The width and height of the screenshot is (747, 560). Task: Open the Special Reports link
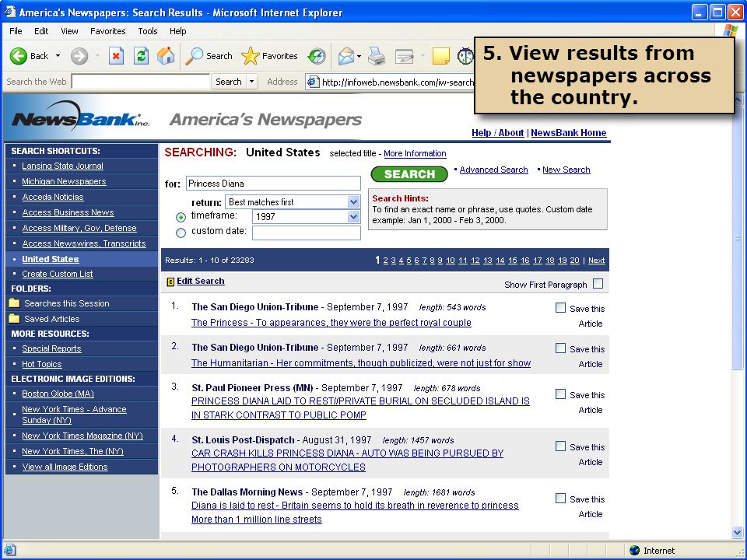[51, 348]
